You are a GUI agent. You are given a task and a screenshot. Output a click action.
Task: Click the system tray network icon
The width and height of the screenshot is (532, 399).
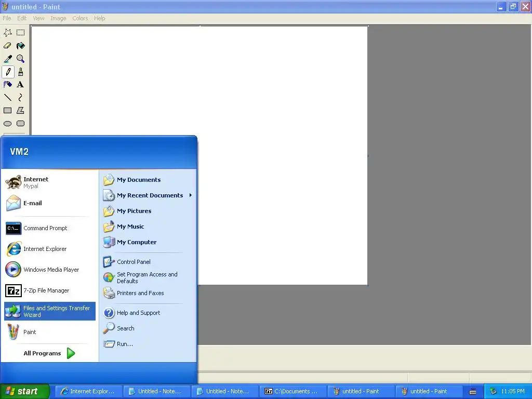pyautogui.click(x=493, y=392)
